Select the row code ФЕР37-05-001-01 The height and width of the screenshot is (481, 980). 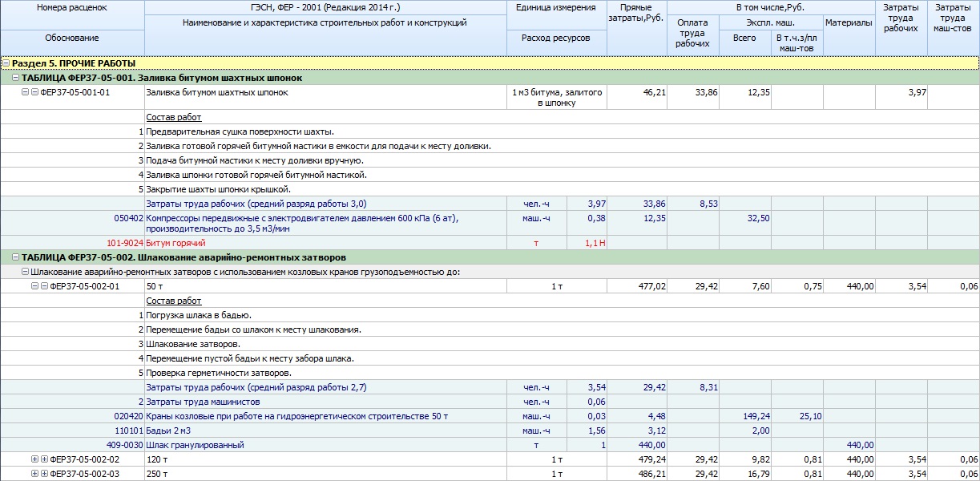pos(75,92)
